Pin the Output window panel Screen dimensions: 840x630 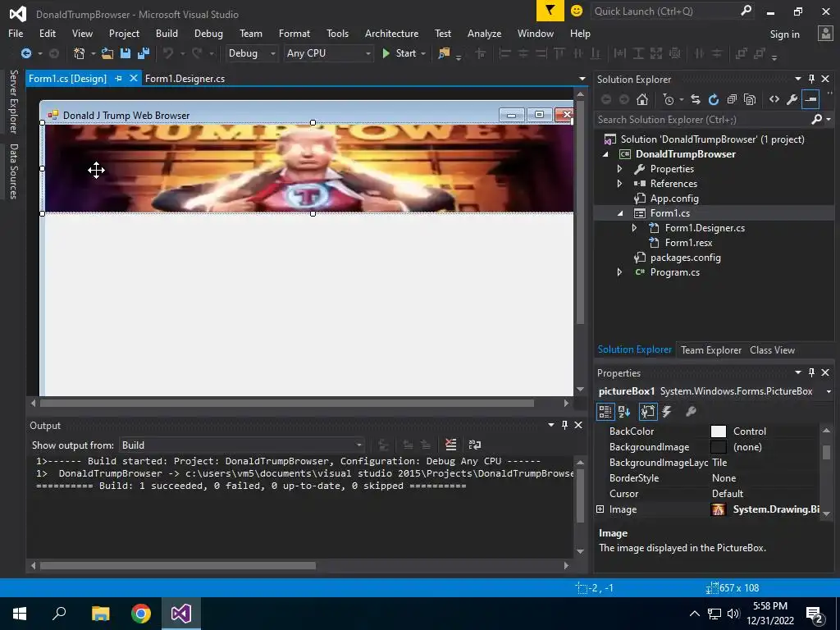click(564, 426)
